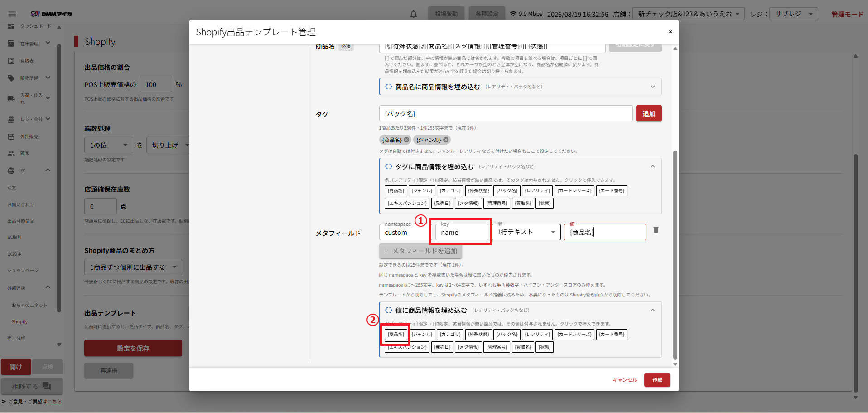
Task: Click the metafield key input field
Action: click(462, 232)
